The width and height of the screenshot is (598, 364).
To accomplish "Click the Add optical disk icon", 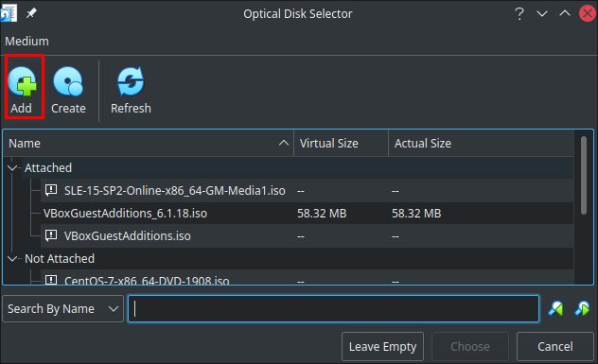I will (22, 81).
